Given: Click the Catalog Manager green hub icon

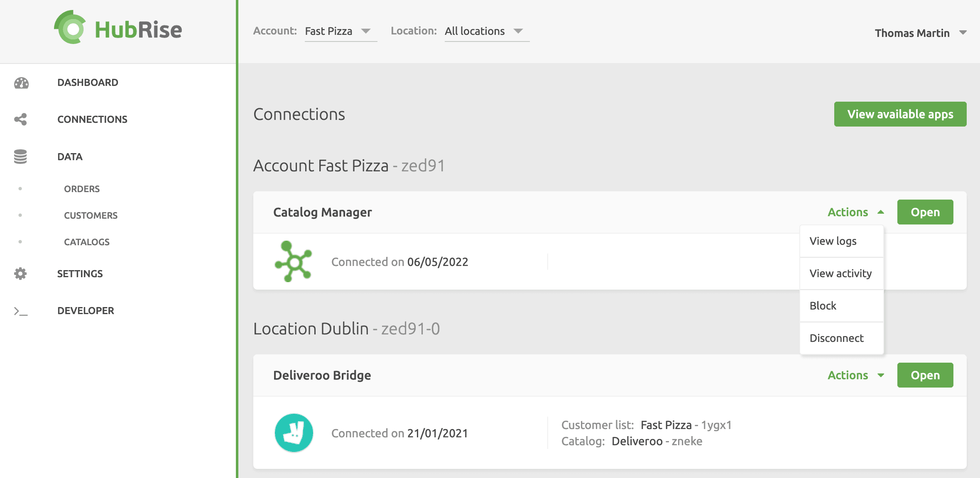Looking at the screenshot, I should pyautogui.click(x=294, y=261).
